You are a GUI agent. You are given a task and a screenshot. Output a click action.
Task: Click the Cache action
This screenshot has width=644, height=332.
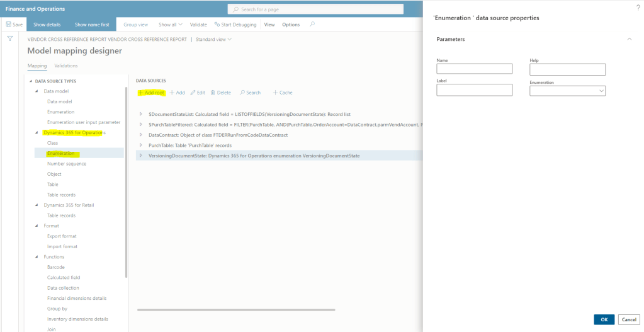point(282,93)
